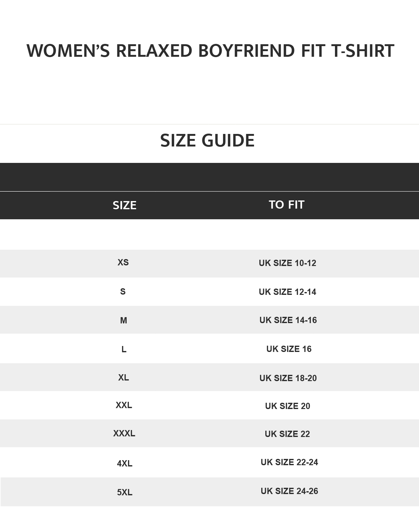The width and height of the screenshot is (419, 532).
Task: Select the 4XL size label
Action: click(125, 464)
